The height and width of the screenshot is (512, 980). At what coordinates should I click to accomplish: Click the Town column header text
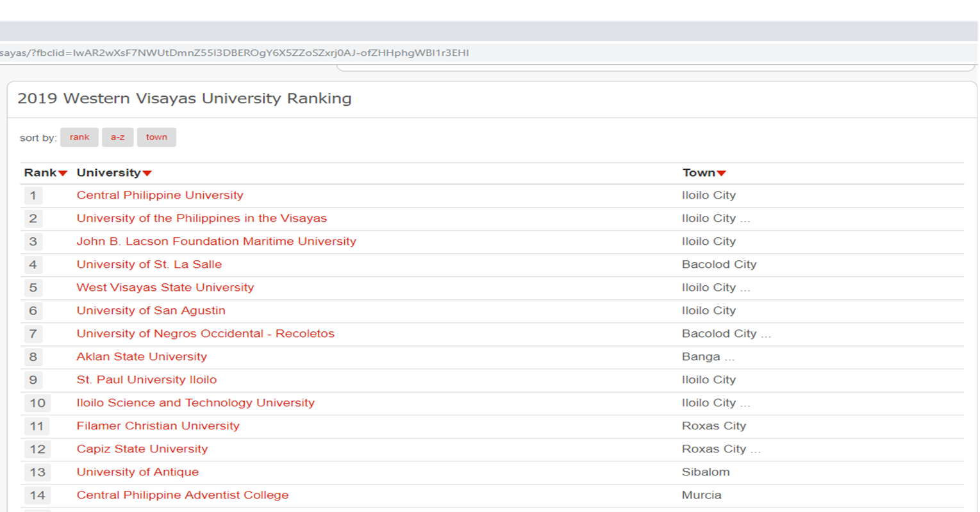click(699, 172)
